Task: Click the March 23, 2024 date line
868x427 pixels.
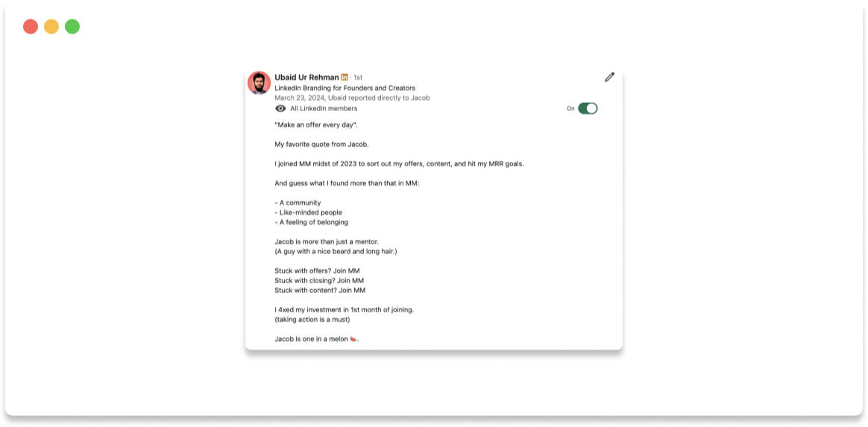Action: 352,98
